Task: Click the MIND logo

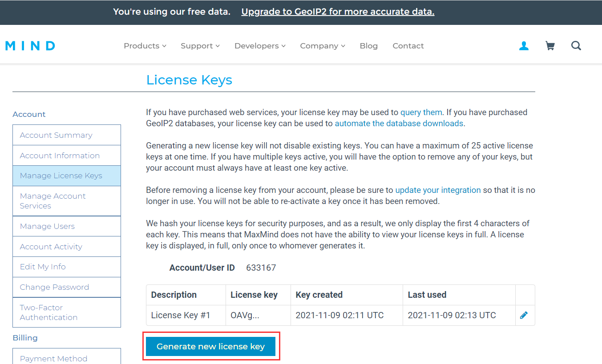Action: [x=30, y=45]
